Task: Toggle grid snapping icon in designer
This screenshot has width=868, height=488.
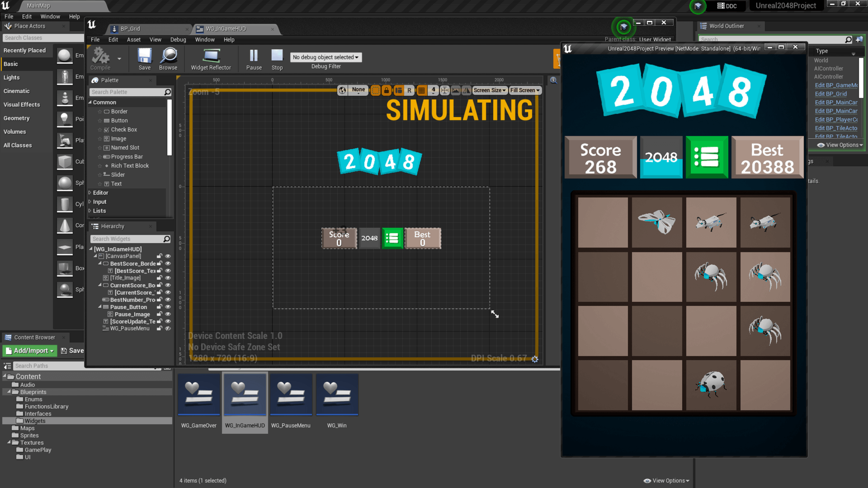Action: [422, 90]
